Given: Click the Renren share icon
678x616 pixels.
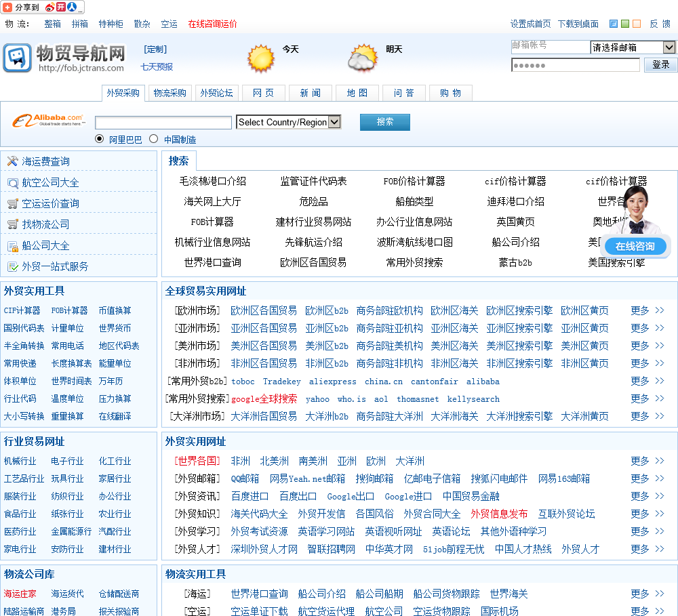Looking at the screenshot, I should pos(72,7).
